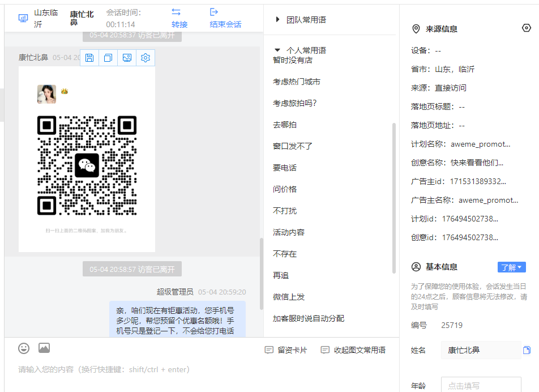The width and height of the screenshot is (539, 392).
Task: Click the session time 00:11:14
Action: coord(120,24)
